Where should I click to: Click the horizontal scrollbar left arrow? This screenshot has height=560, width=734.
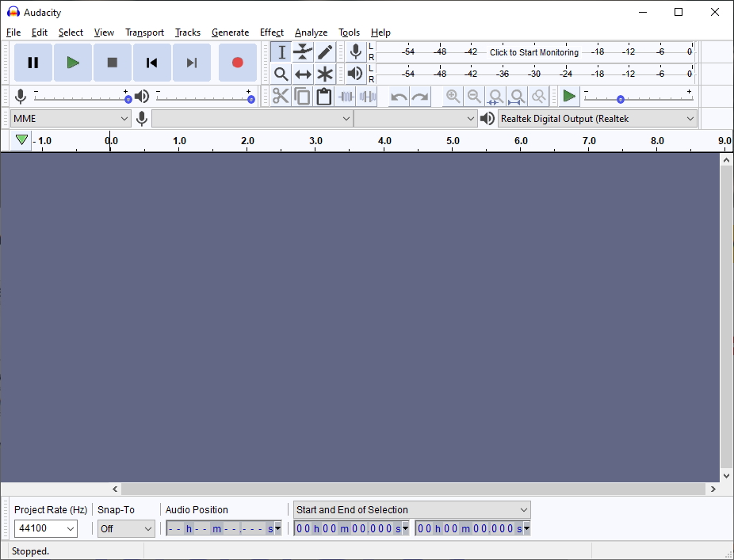[115, 490]
